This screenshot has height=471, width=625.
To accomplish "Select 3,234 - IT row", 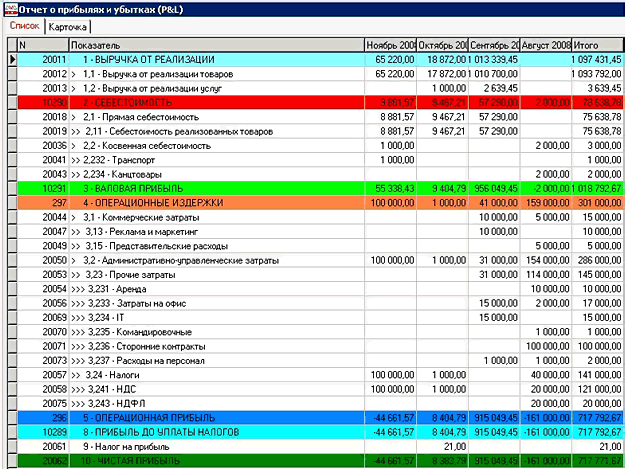I will (x=320, y=318).
